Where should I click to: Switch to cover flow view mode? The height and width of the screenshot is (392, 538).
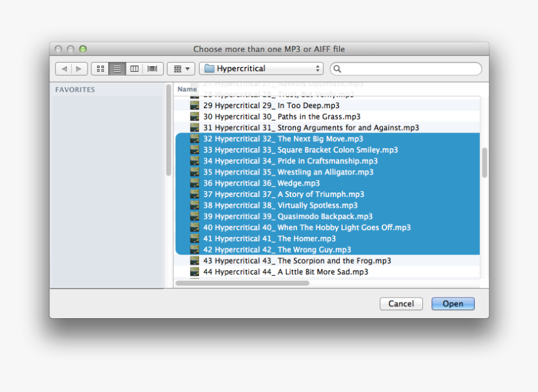(152, 69)
